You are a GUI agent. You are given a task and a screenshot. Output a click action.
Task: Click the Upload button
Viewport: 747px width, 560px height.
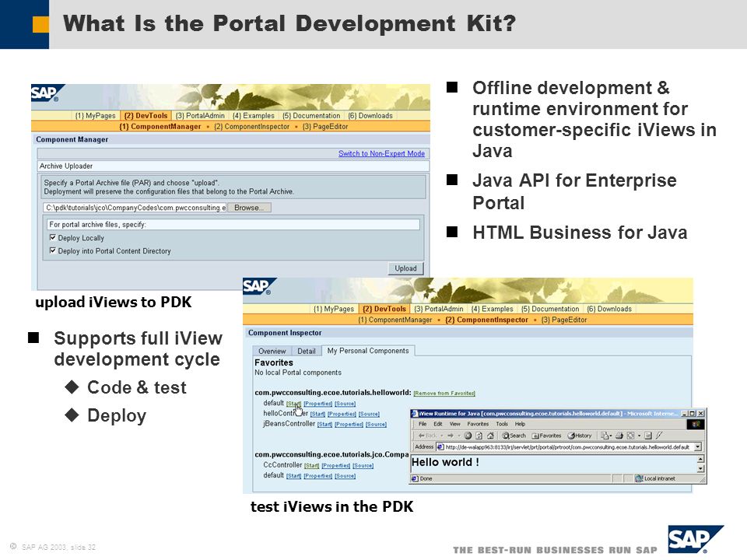405,268
